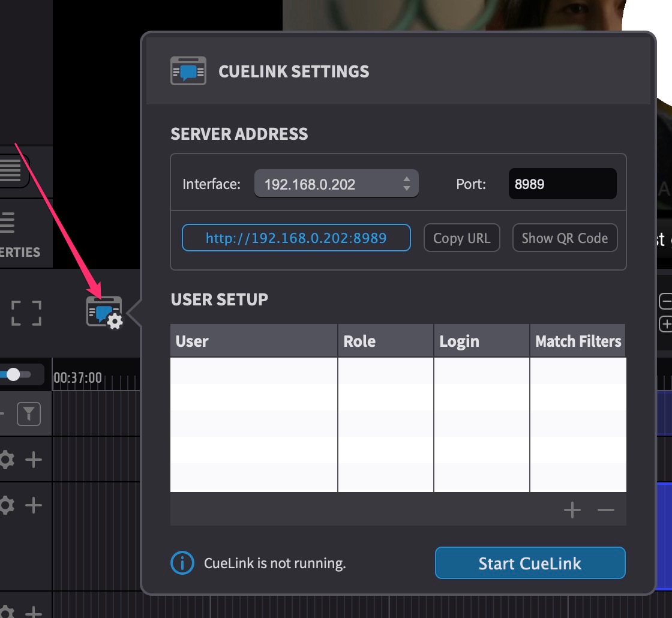
Task: Click the 00:37:00 timecode on timeline ruler
Action: click(77, 378)
